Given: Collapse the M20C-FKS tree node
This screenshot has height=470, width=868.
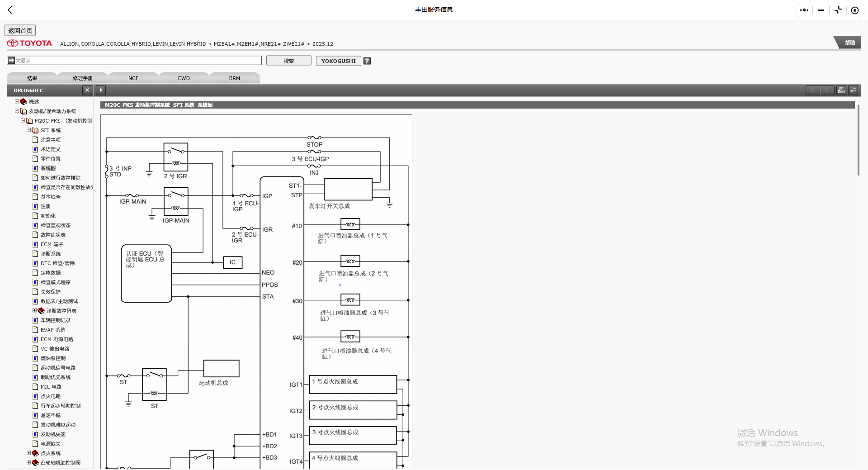Looking at the screenshot, I should 23,120.
